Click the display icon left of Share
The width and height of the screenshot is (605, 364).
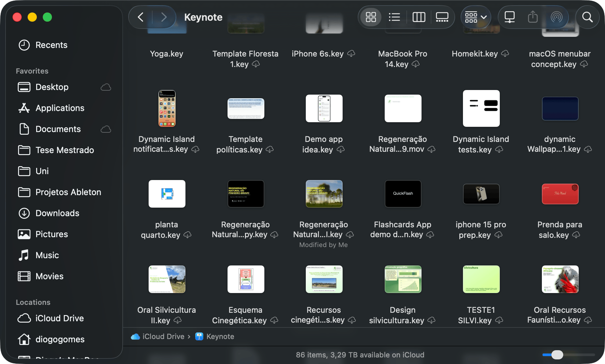[509, 17]
